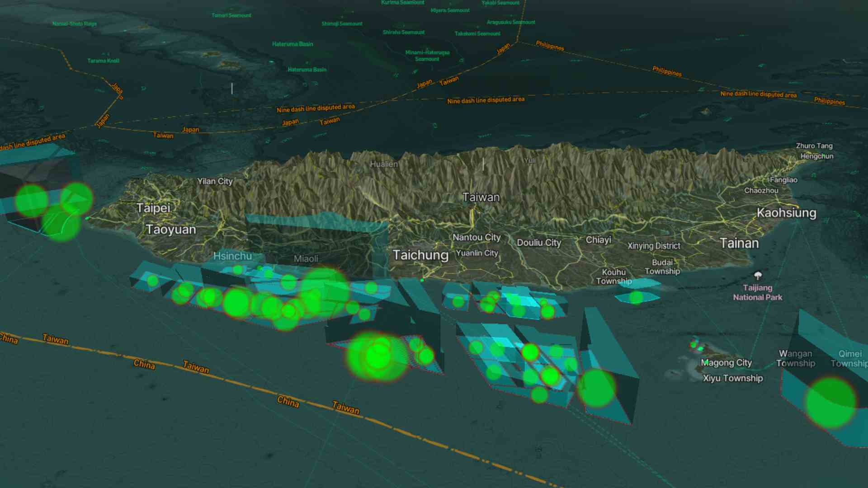Click the Zhuro Tang label
The width and height of the screenshot is (868, 488).
pyautogui.click(x=814, y=146)
